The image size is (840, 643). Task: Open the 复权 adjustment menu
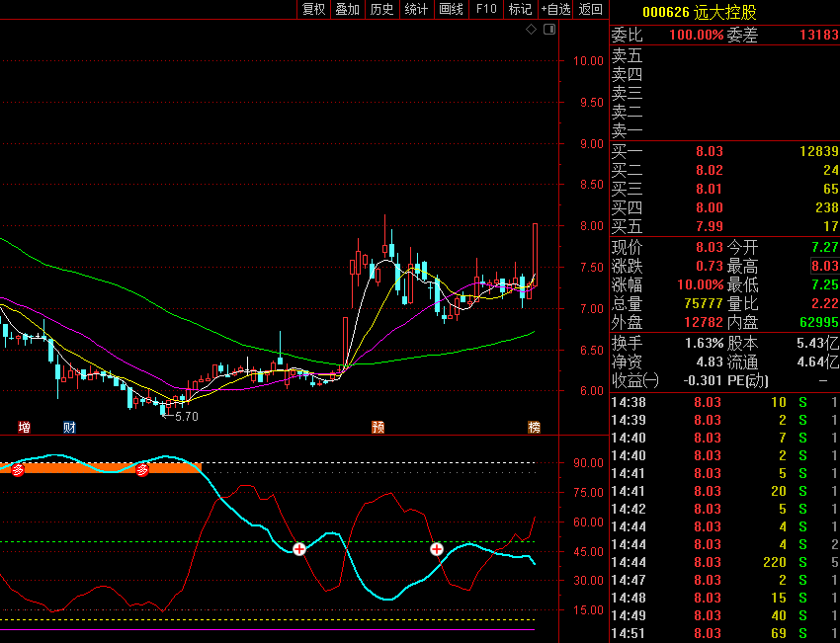(x=314, y=9)
